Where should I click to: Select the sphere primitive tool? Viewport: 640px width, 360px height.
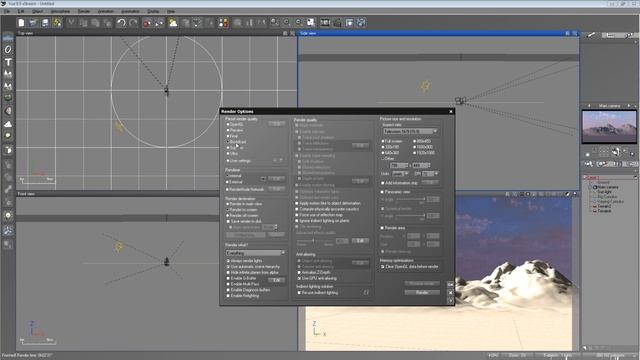coord(8,49)
